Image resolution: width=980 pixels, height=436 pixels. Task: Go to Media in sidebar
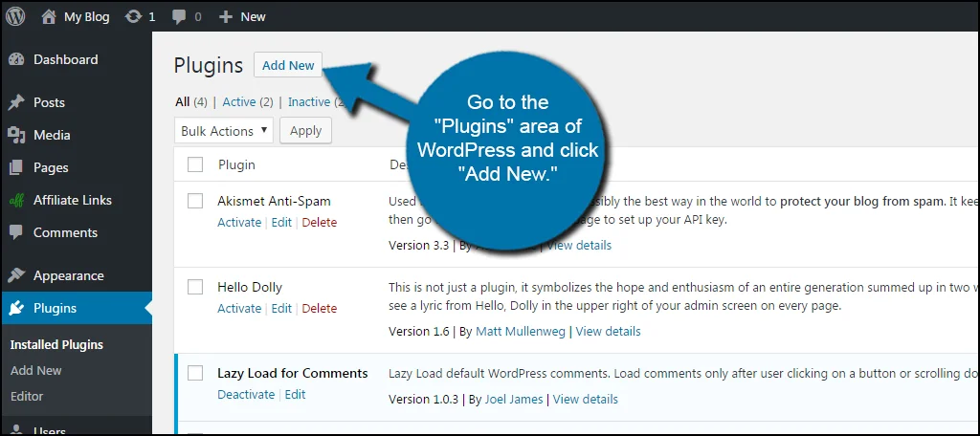click(52, 135)
